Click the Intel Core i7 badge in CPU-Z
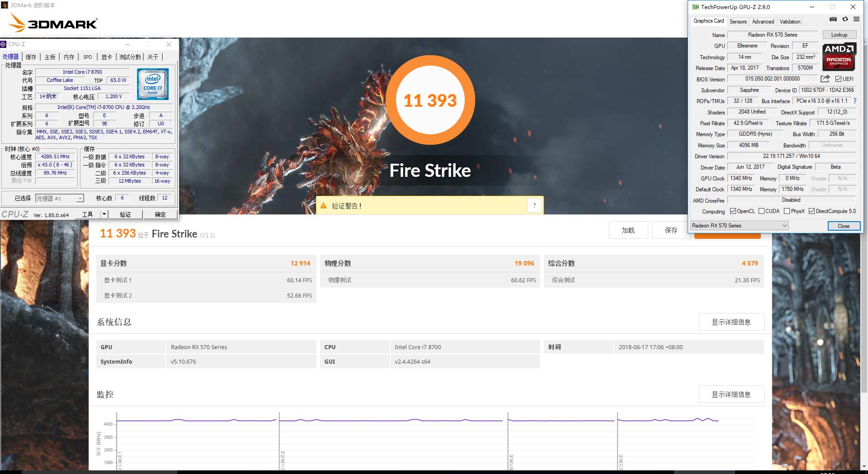Image resolution: width=868 pixels, height=474 pixels. [152, 84]
